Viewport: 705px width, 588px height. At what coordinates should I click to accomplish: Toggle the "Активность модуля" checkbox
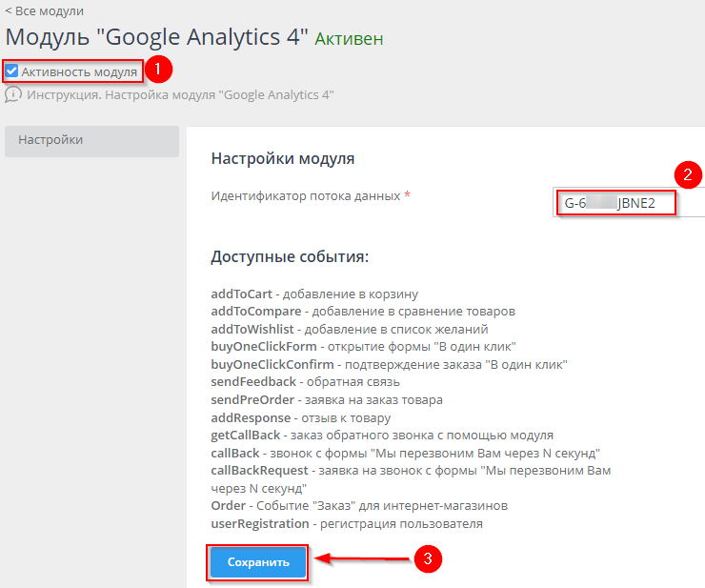pos(12,71)
